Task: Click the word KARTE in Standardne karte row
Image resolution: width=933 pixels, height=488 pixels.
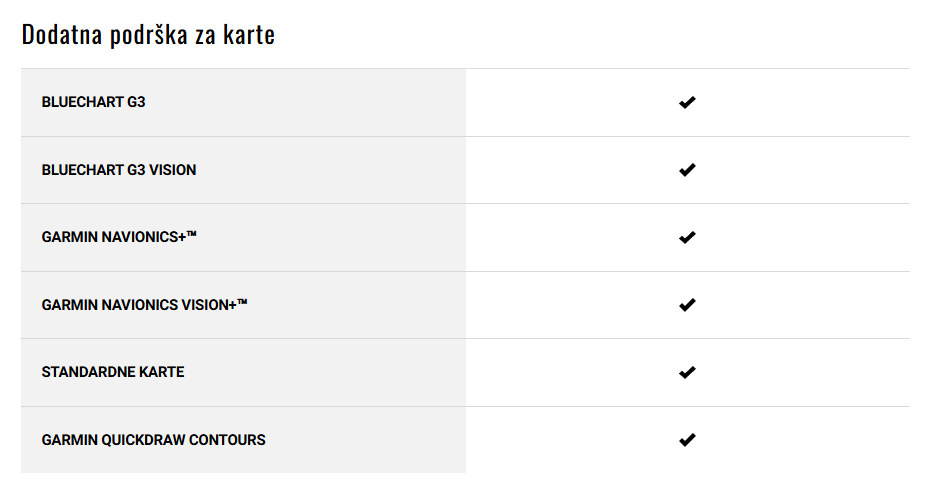Action: pos(162,372)
